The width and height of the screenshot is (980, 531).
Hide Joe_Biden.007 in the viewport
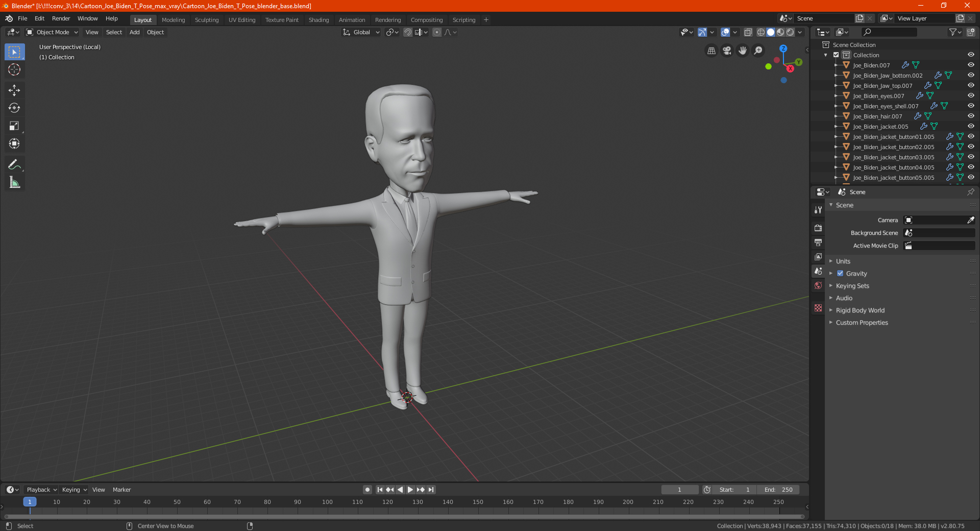971,65
